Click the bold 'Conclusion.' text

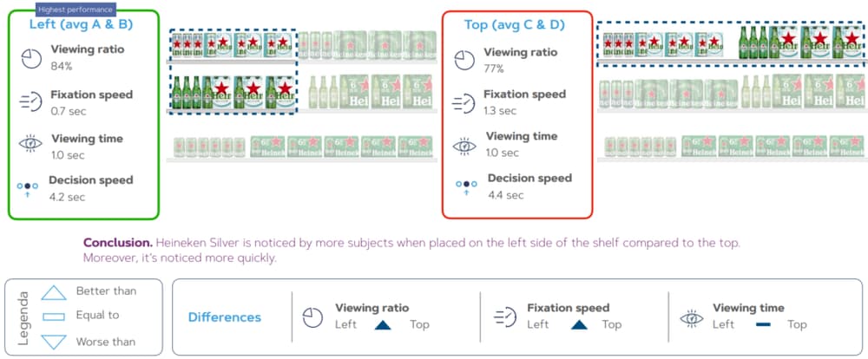117,243
